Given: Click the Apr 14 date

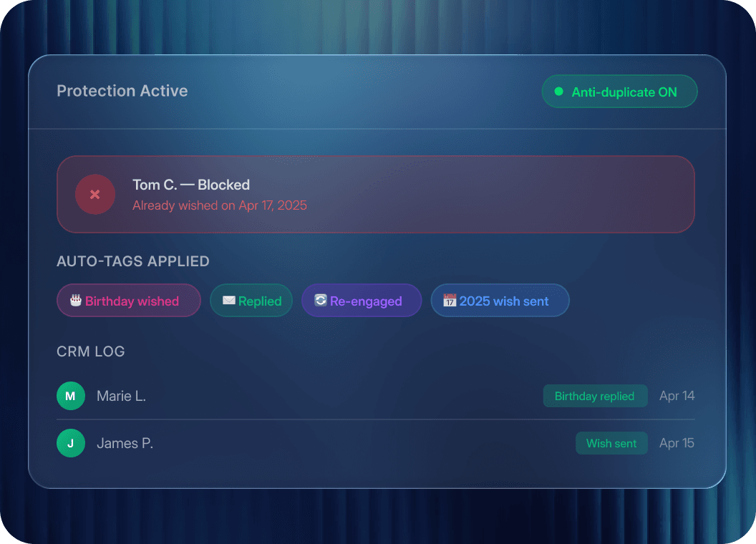Looking at the screenshot, I should [x=677, y=396].
